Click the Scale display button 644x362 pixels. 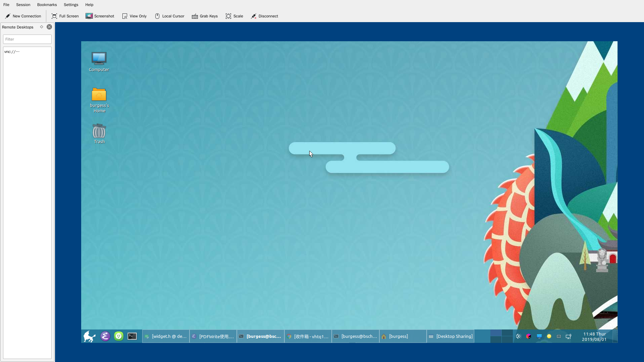tap(234, 16)
